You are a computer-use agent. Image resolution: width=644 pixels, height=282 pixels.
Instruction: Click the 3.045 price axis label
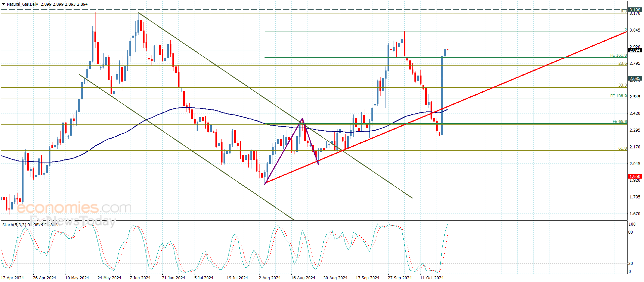coord(635,30)
